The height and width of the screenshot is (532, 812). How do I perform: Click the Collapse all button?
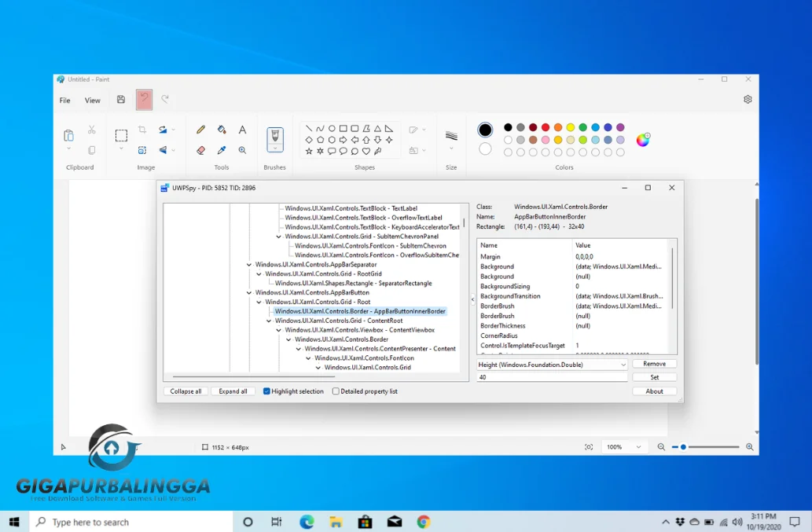(x=186, y=391)
